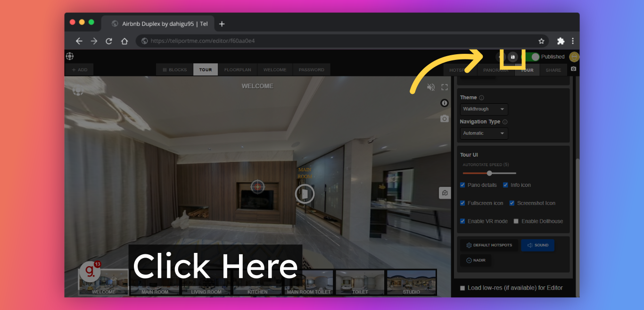This screenshot has width=644, height=310.
Task: Click the NADIR button
Action: pos(476,260)
